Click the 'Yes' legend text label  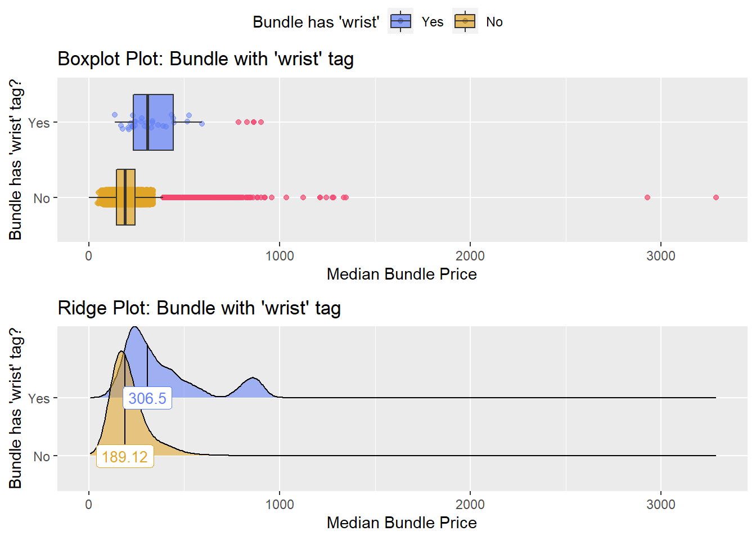433,22
